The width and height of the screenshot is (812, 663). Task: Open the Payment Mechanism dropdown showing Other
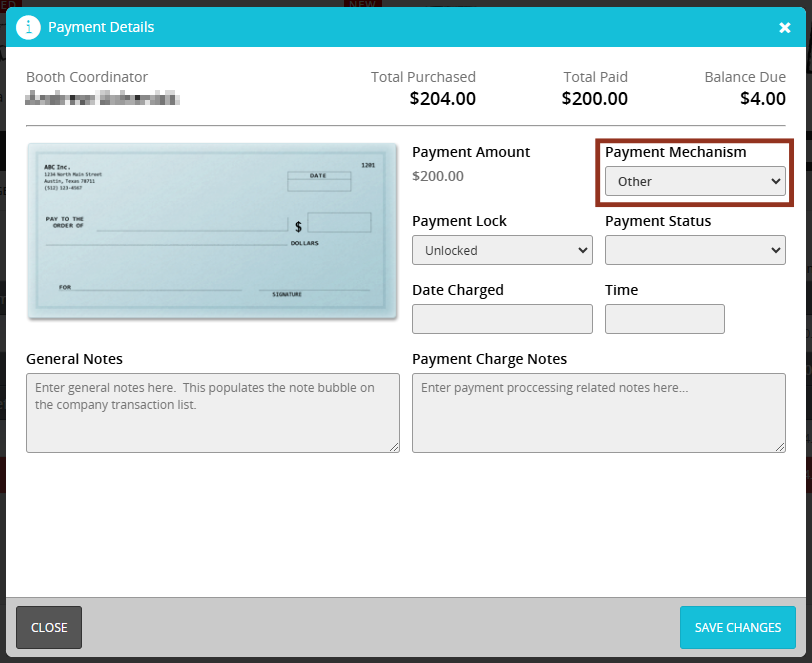click(x=695, y=181)
